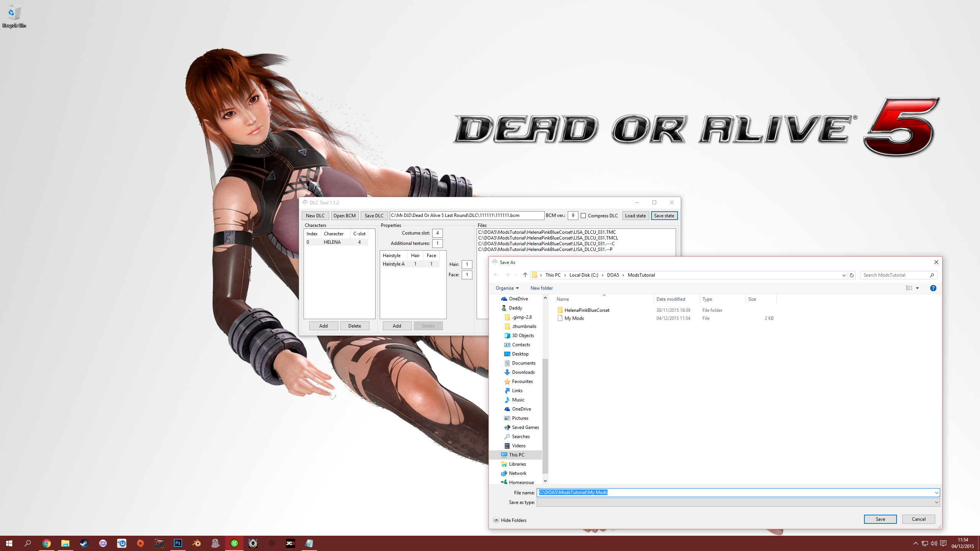Viewport: 980px width, 551px height.
Task: Click the up-one-level arrow in Save As
Action: pyautogui.click(x=525, y=275)
